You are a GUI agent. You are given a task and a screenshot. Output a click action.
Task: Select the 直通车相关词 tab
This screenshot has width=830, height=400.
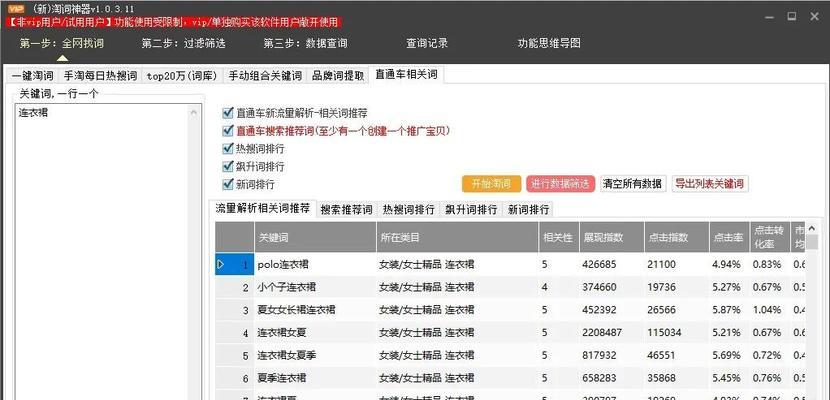[407, 75]
